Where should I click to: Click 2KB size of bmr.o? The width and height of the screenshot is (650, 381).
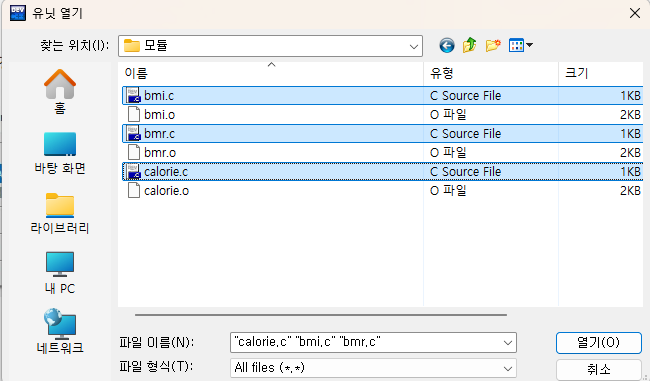pos(631,153)
